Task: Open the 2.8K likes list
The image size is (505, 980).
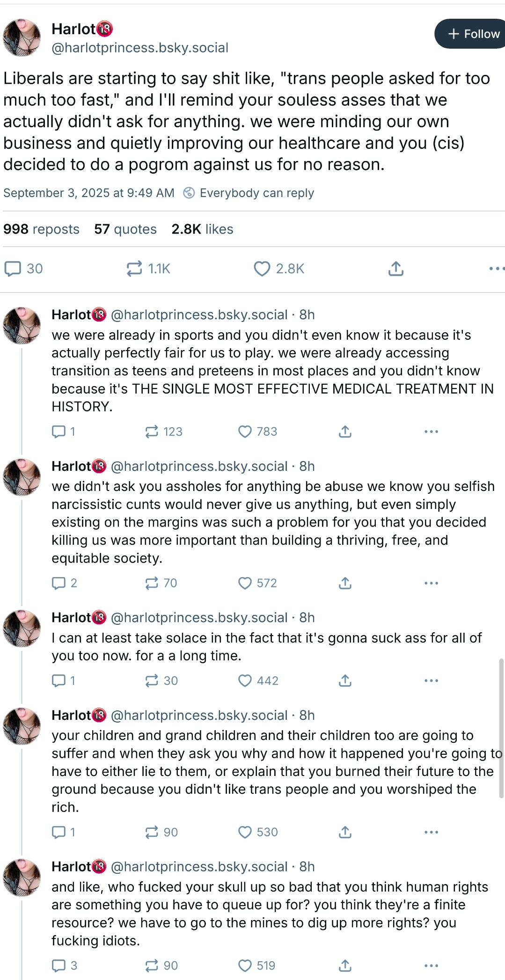Action: tap(202, 229)
